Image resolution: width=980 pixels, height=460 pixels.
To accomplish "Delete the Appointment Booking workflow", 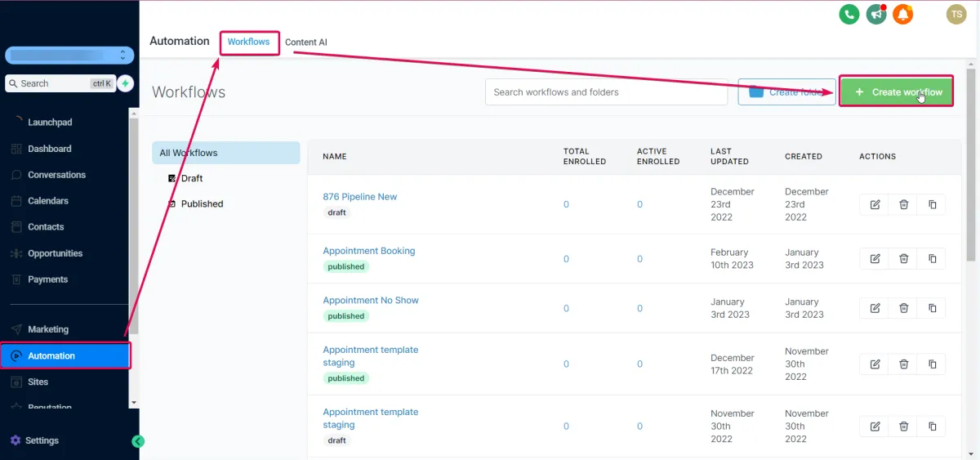I will click(903, 258).
